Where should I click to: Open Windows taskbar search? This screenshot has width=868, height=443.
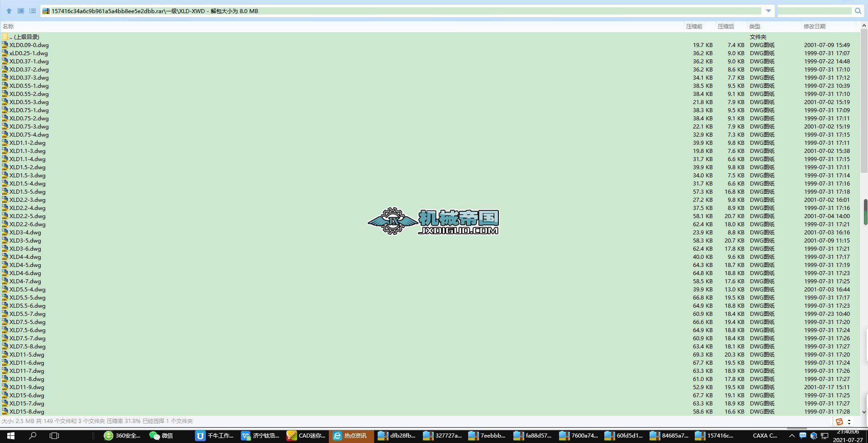click(x=33, y=435)
